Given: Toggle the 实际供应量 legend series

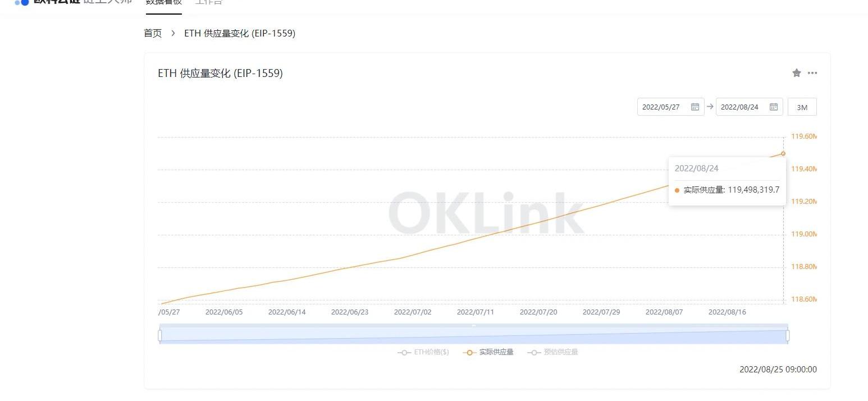Looking at the screenshot, I should 488,352.
